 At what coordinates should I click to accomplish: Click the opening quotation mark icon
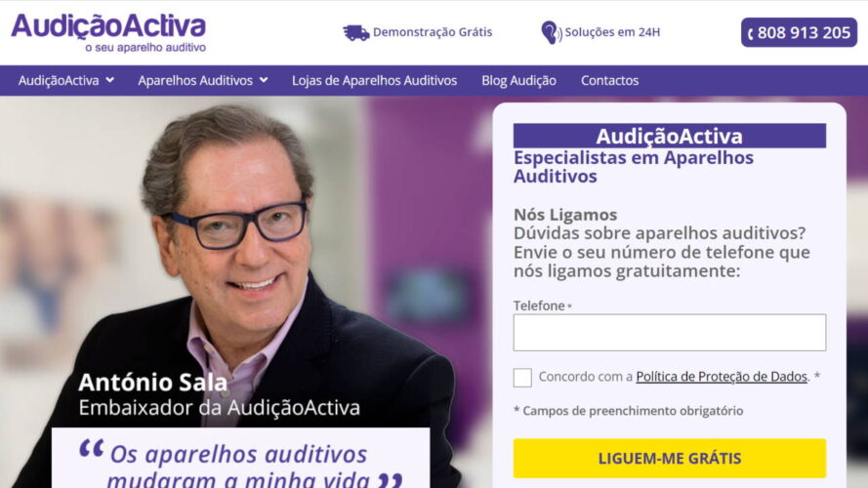pos(92,448)
